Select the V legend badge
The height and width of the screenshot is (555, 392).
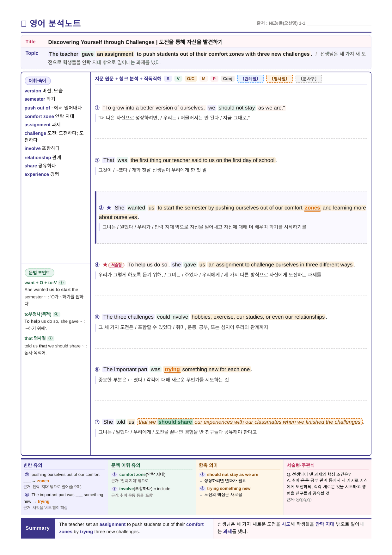[x=178, y=79]
